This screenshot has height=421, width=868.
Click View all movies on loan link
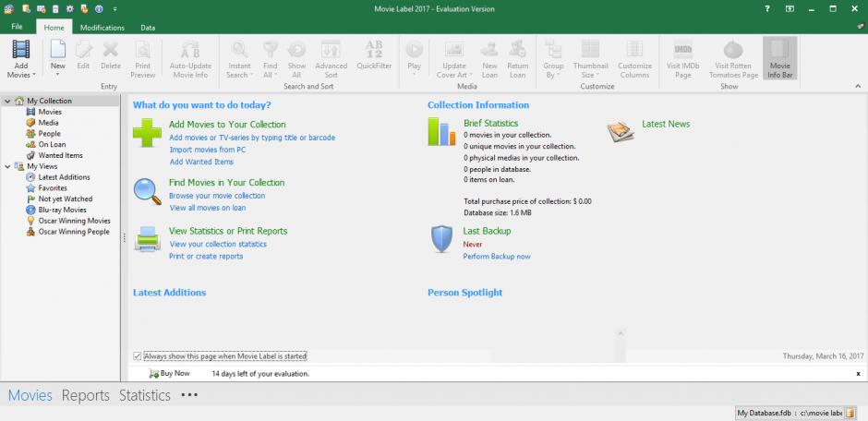[208, 208]
